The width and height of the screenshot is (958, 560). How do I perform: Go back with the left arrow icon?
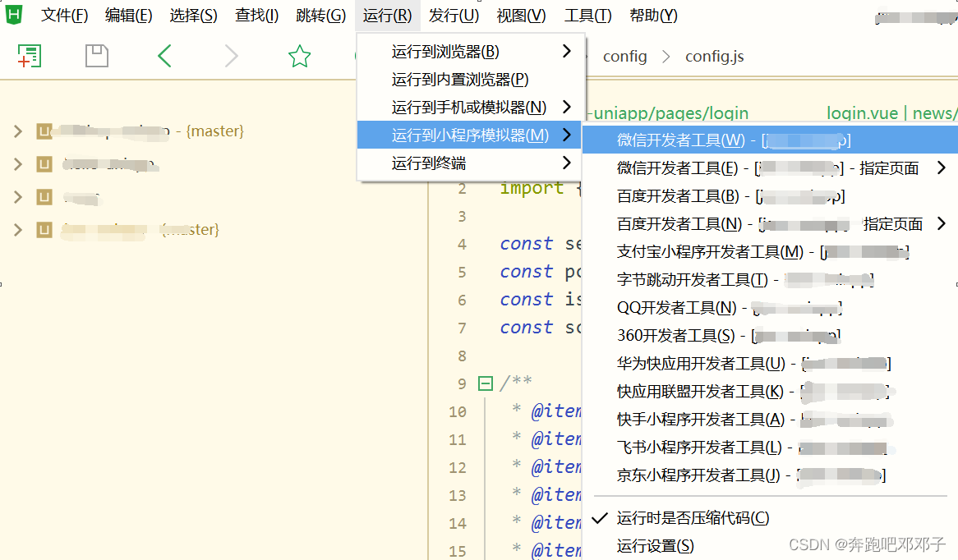(x=164, y=56)
